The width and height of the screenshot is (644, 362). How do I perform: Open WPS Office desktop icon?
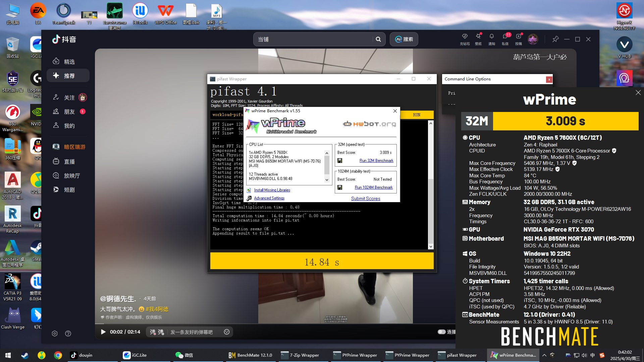(x=166, y=14)
